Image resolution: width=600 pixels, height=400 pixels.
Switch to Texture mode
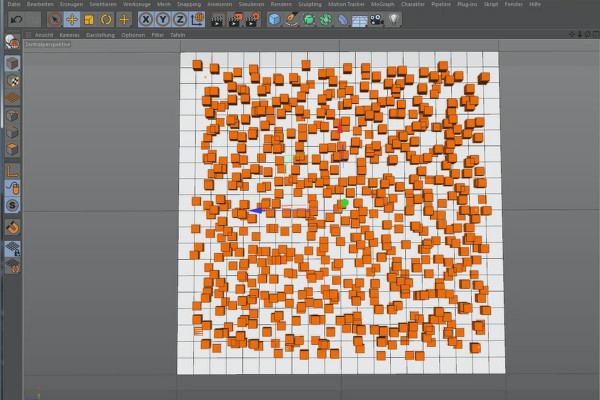12,81
